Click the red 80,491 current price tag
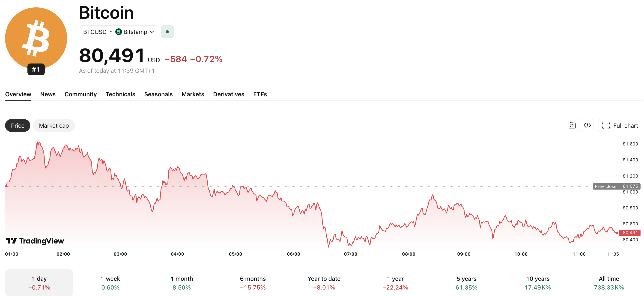 point(630,233)
